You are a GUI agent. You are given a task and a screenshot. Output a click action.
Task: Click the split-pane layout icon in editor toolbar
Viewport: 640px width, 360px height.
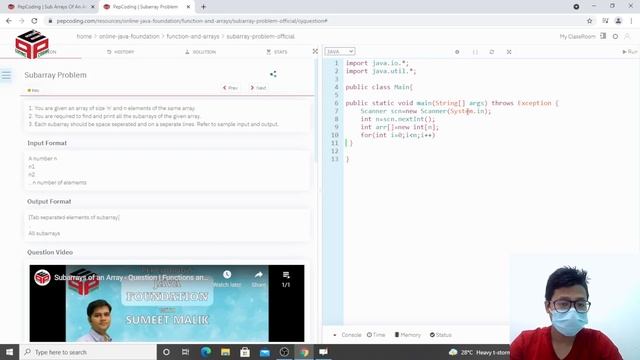475,52
